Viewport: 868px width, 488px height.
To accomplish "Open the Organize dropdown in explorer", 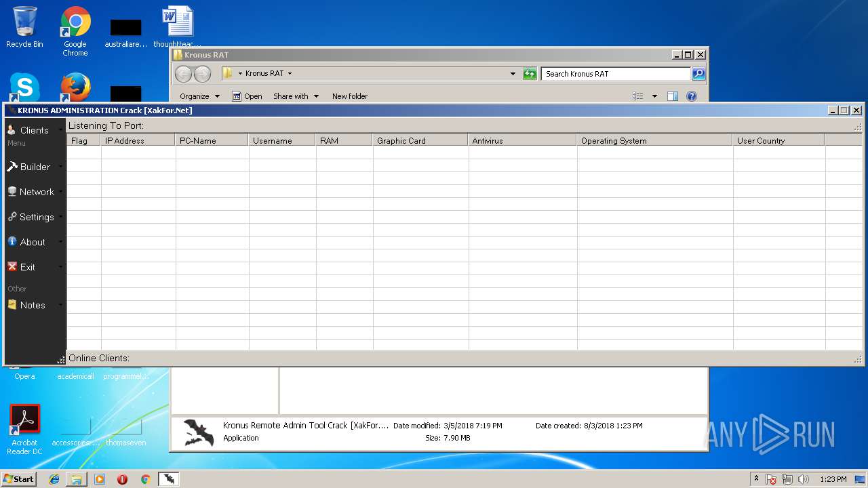I will pos(199,96).
